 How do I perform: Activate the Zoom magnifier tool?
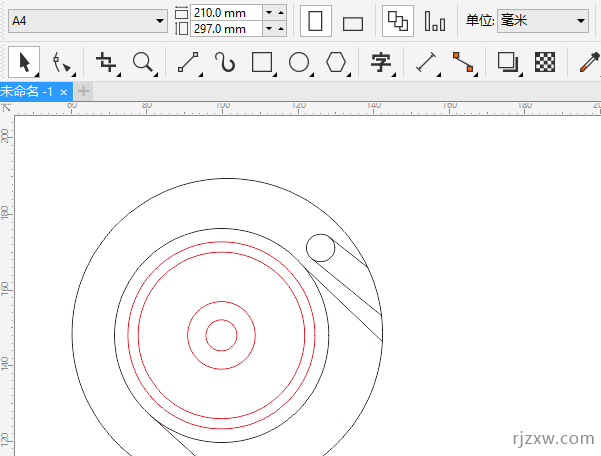(x=143, y=63)
